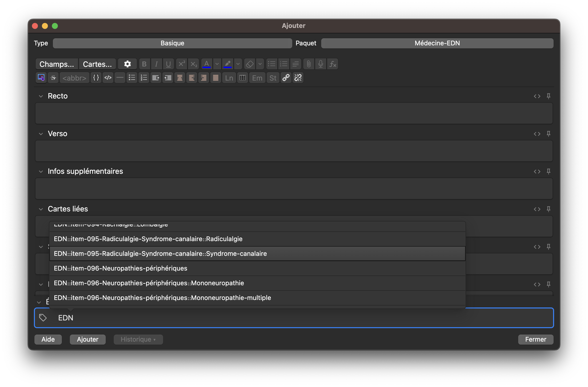
Task: Right-align the text
Action: [204, 78]
